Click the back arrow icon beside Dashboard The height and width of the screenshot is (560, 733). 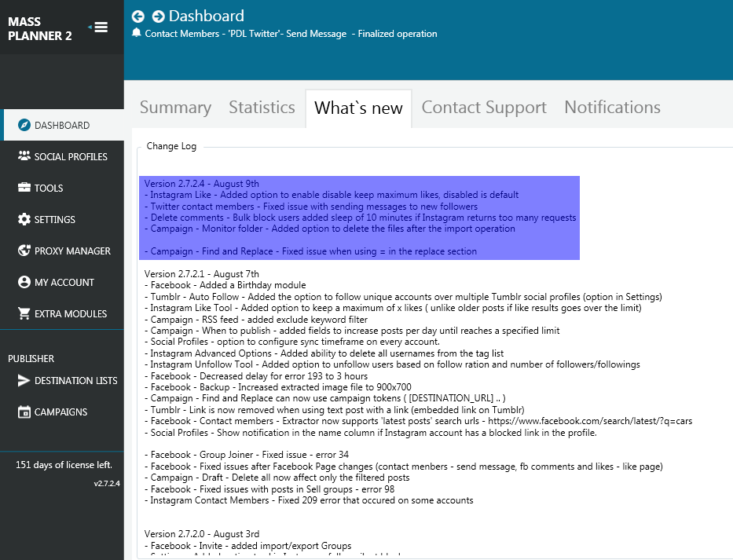coord(138,16)
